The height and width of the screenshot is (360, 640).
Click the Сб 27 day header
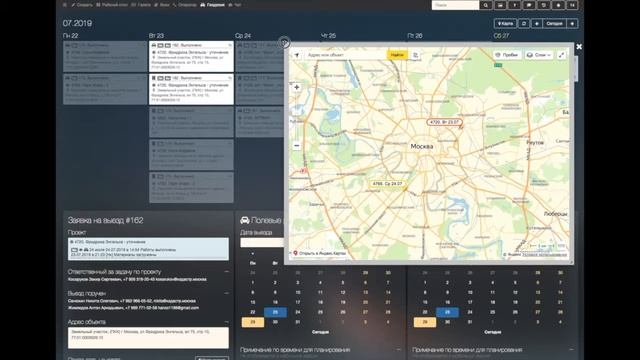tap(501, 36)
